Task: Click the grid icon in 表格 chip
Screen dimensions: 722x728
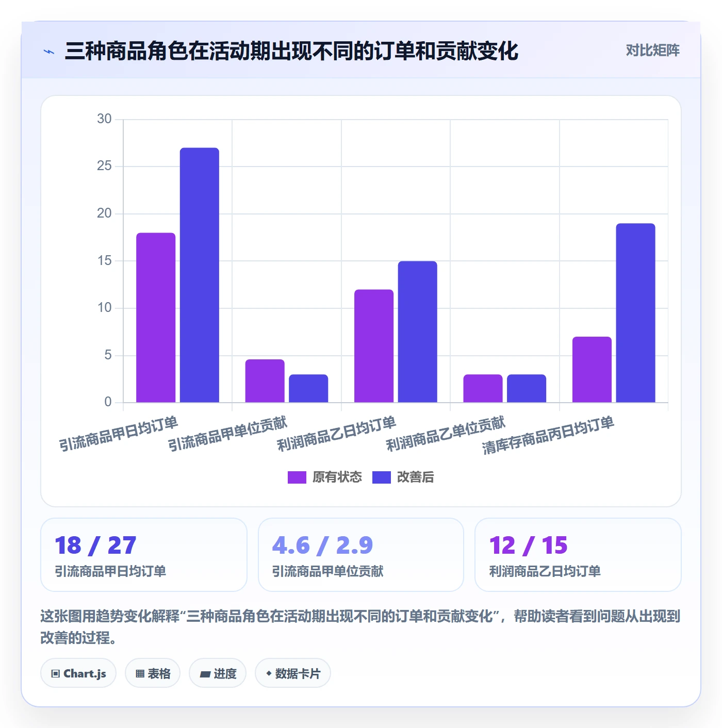Action: pyautogui.click(x=140, y=673)
